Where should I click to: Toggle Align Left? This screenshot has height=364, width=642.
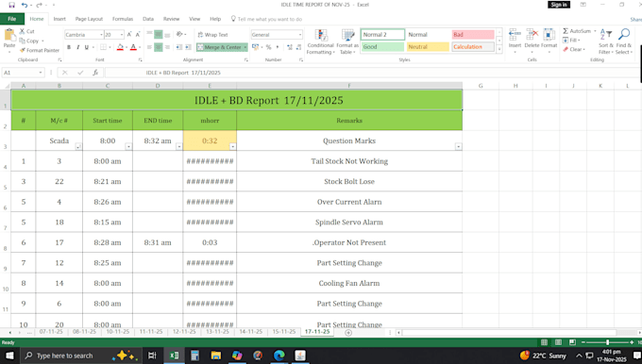149,47
